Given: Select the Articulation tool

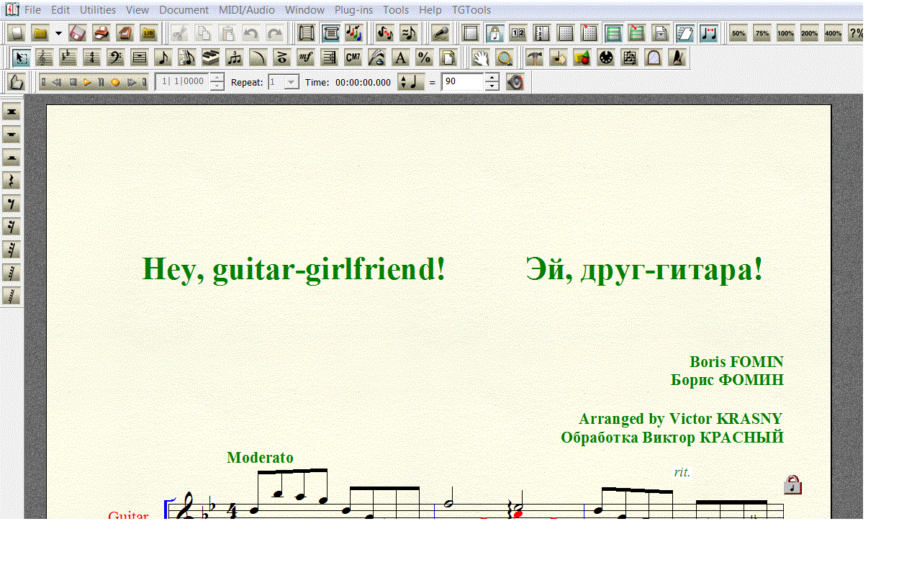Looking at the screenshot, I should (282, 58).
